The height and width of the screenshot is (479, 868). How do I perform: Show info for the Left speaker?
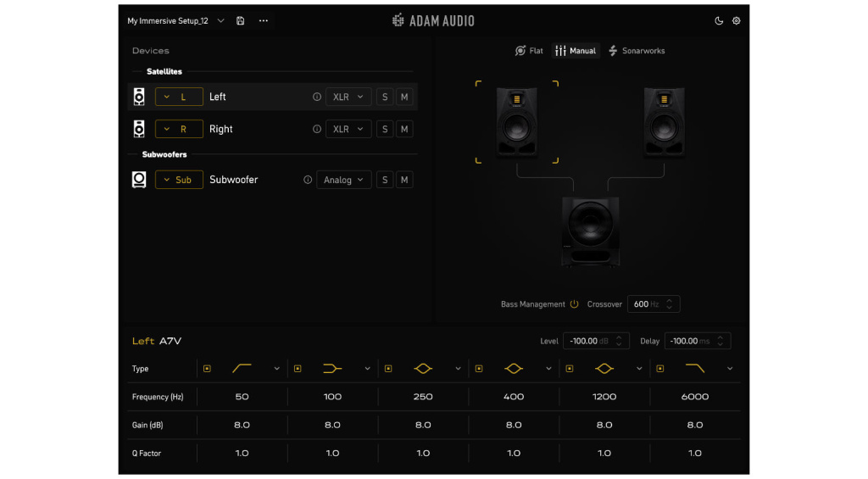click(x=317, y=97)
